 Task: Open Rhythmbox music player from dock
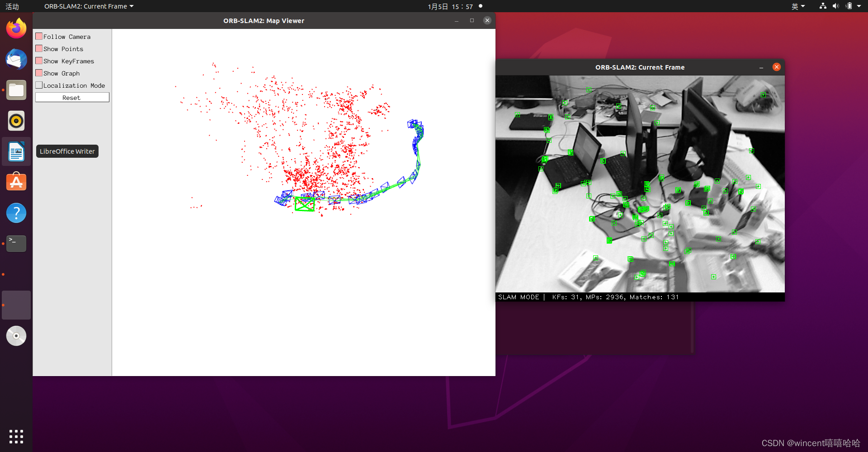(x=16, y=121)
